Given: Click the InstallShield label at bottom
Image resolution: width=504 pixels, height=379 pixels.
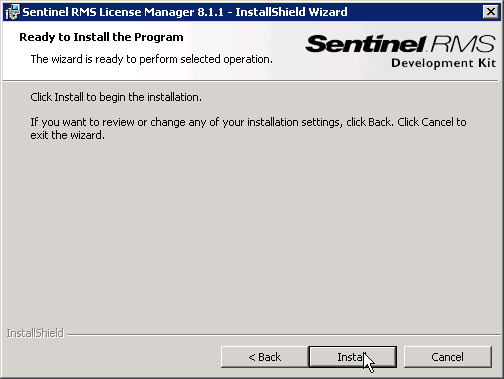Looking at the screenshot, I should tap(35, 333).
